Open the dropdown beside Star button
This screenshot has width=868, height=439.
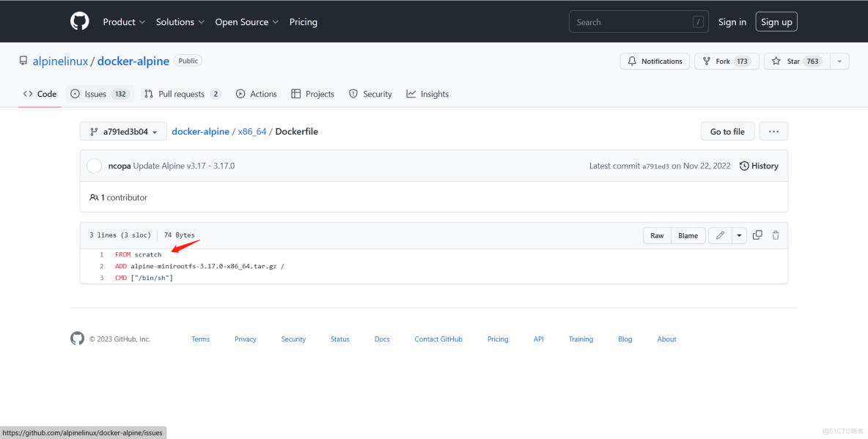[x=839, y=62]
